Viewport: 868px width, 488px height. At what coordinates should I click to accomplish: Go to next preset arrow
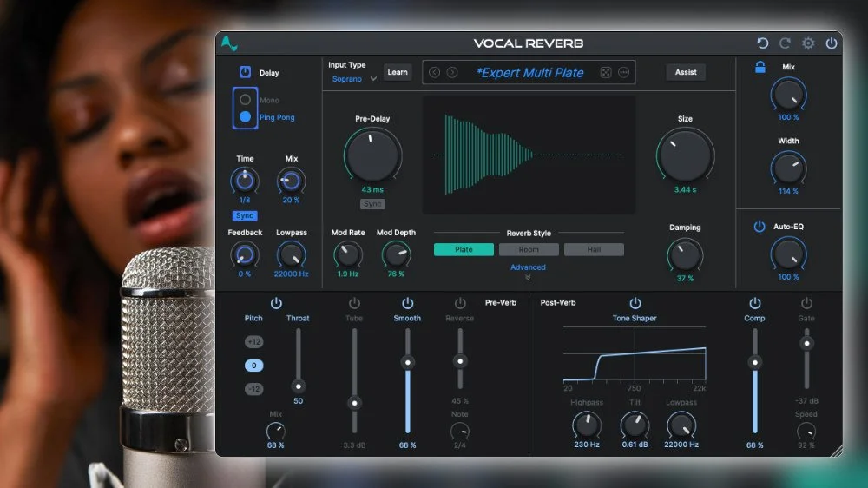point(452,73)
